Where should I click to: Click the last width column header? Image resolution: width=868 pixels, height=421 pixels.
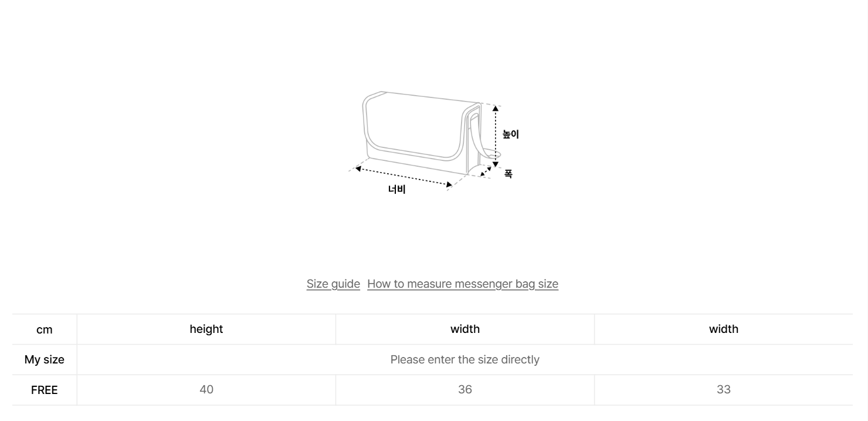point(723,329)
